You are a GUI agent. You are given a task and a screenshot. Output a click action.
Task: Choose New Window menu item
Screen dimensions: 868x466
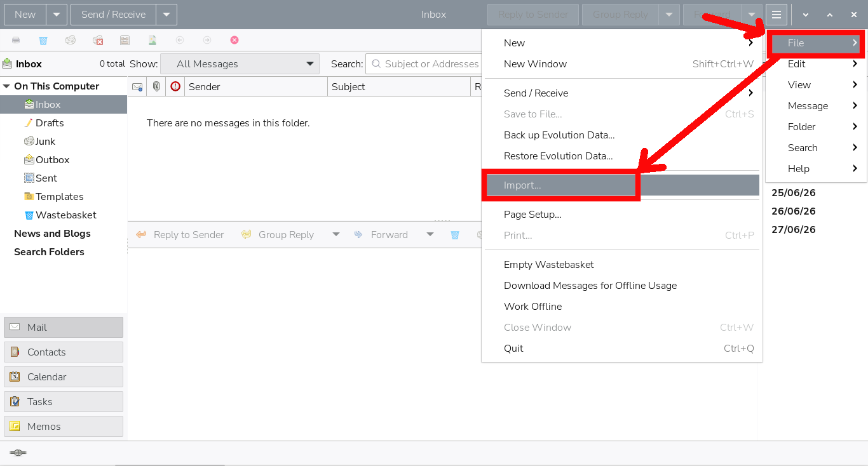[622, 64]
